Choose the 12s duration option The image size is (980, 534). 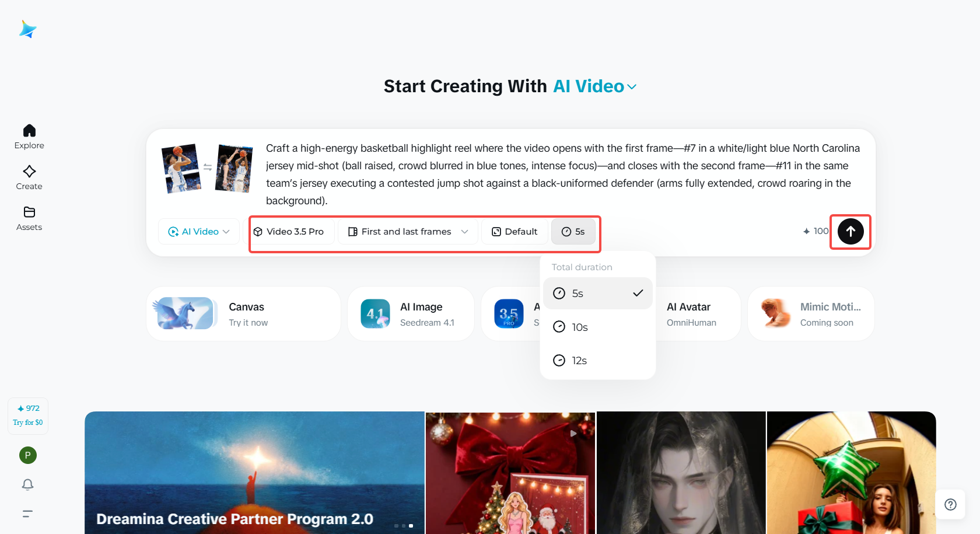[598, 361]
